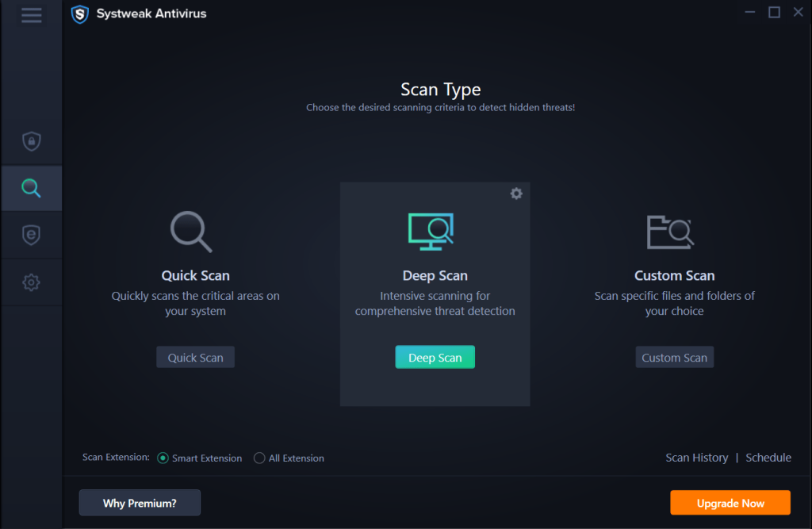Open the hamburger menu
This screenshot has width=812, height=529.
coord(32,14)
